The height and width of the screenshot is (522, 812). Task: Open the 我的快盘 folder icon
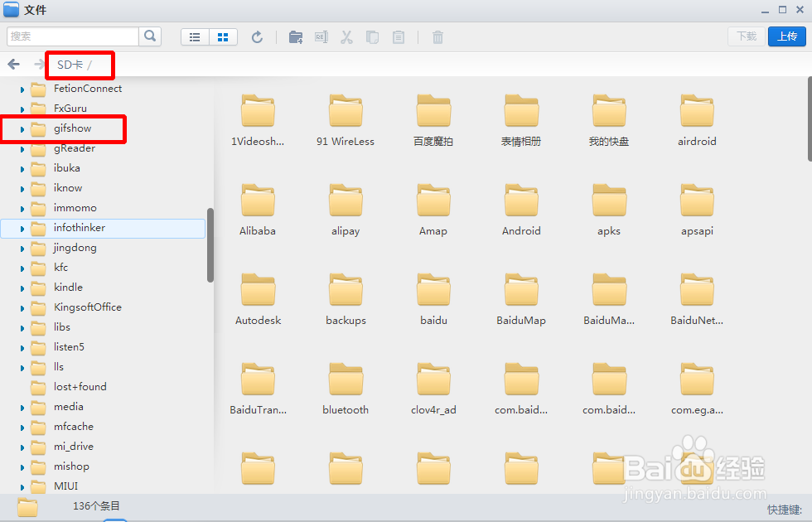pos(609,110)
